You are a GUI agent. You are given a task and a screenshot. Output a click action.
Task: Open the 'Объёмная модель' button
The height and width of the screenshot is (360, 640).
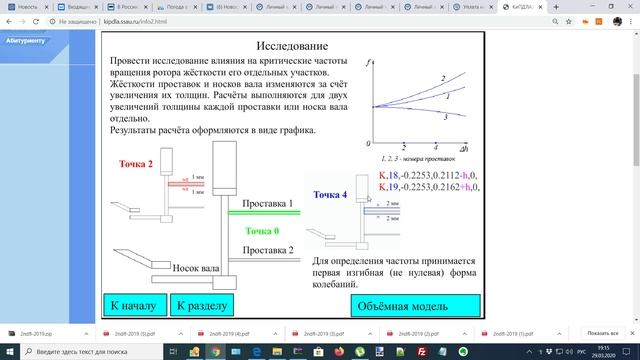pos(416,305)
